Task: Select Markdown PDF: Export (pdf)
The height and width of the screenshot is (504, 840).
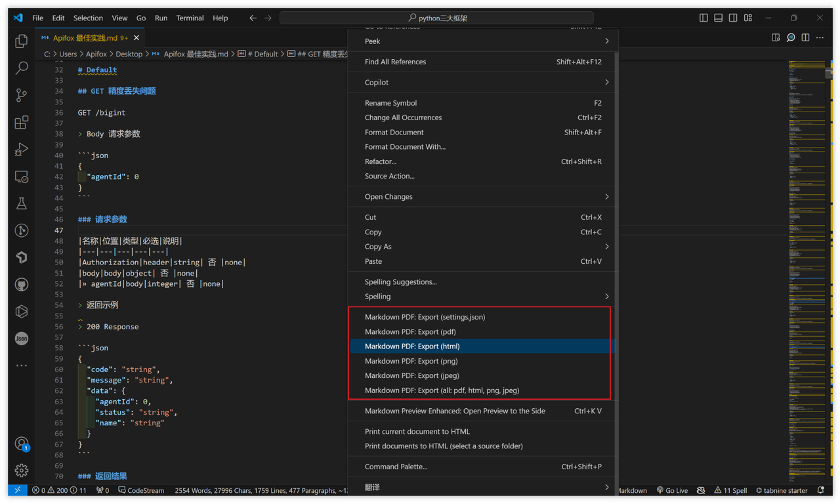Action: (481, 331)
